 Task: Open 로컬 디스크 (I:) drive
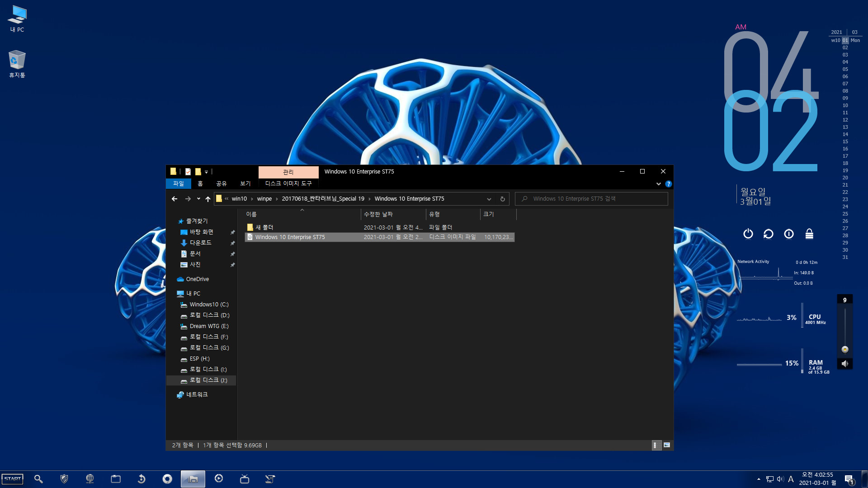pos(208,369)
